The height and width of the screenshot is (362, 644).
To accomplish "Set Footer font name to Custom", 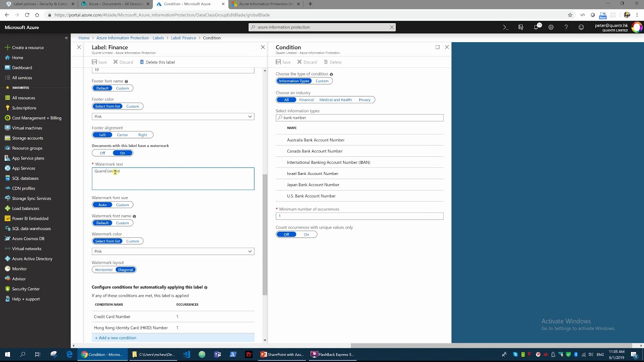I will click(x=122, y=88).
